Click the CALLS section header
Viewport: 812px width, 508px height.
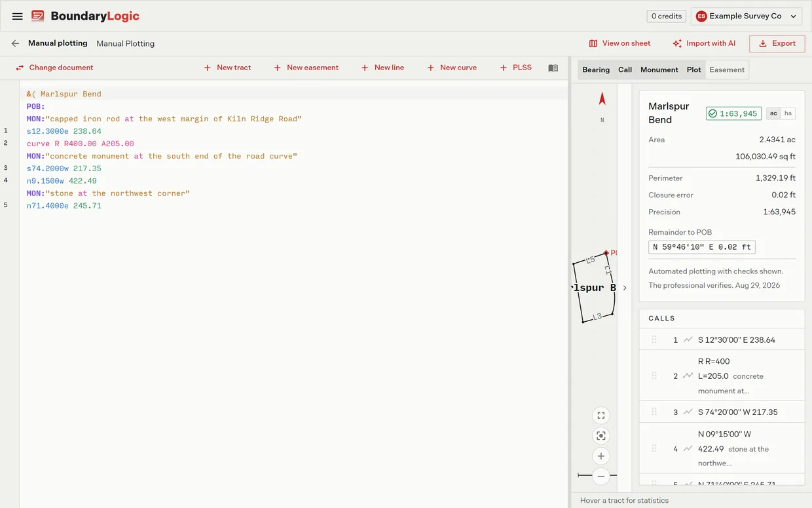click(x=661, y=318)
